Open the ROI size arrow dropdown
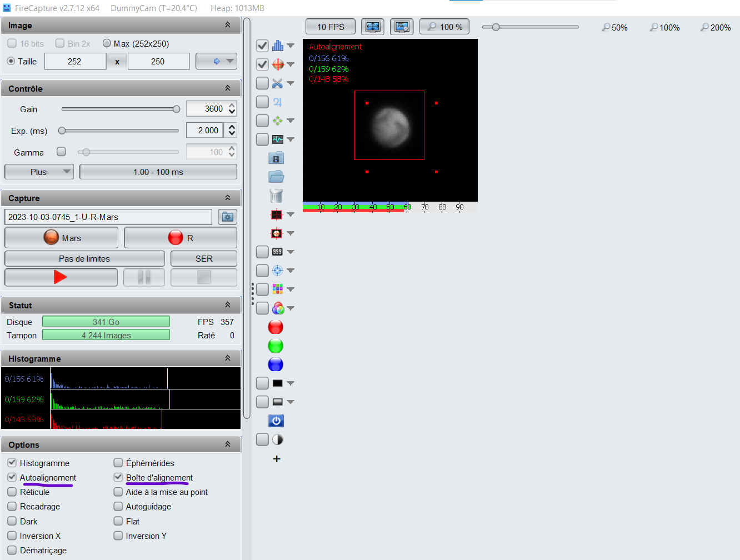 (216, 61)
